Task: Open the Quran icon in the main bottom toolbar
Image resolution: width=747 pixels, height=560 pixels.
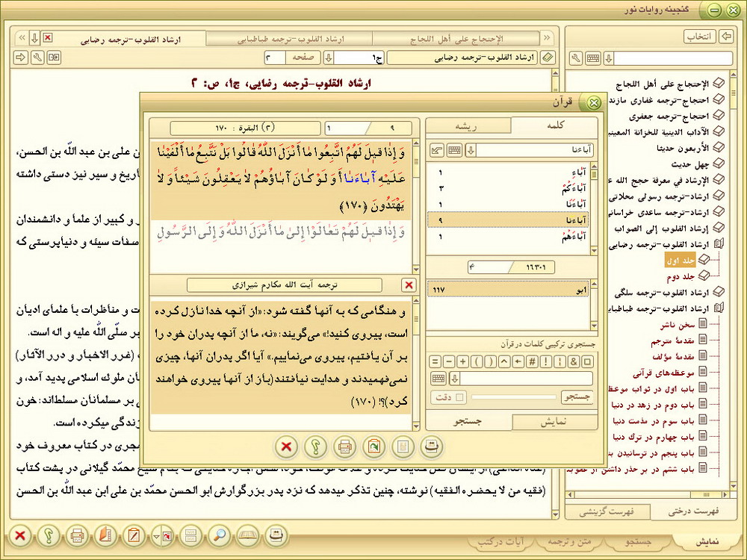Action: 276,536
